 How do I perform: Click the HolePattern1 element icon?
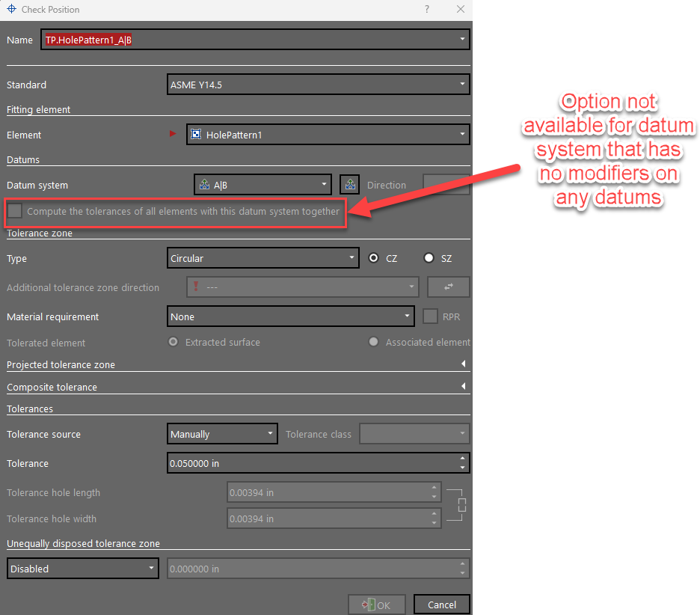(196, 134)
